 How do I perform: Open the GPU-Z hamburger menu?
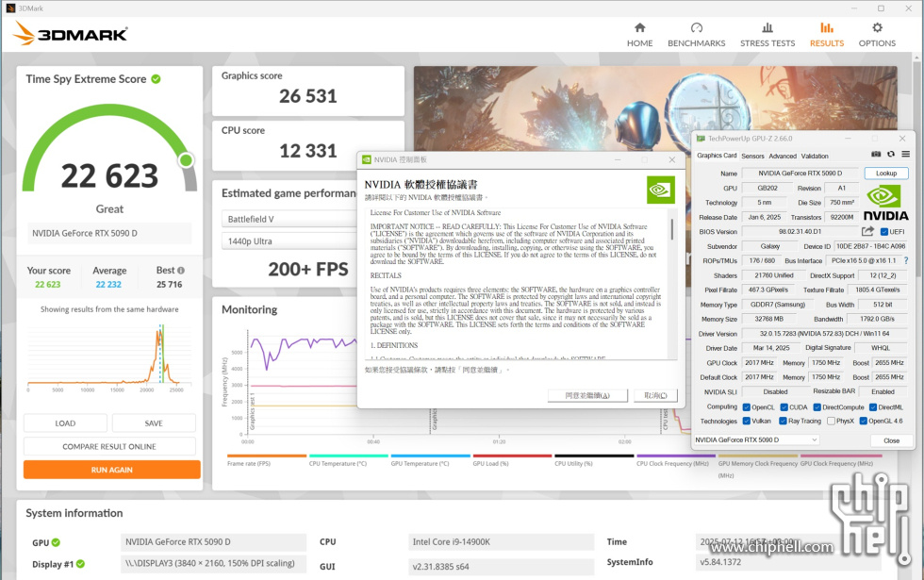coord(906,155)
